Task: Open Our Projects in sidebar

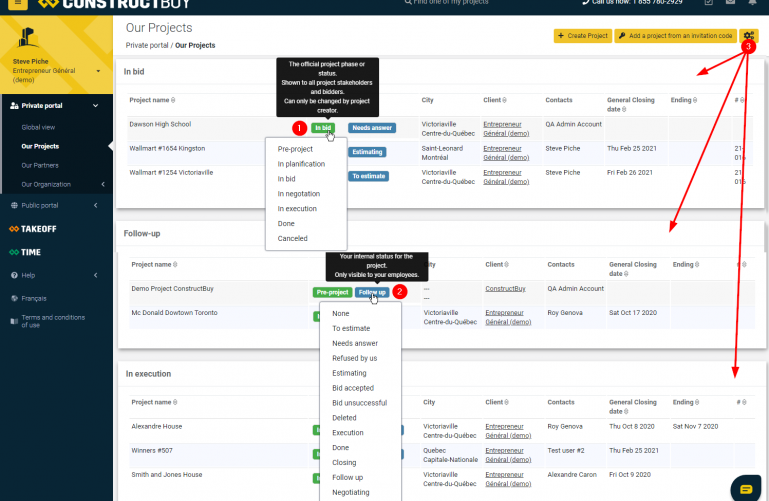Action: pyautogui.click(x=40, y=146)
